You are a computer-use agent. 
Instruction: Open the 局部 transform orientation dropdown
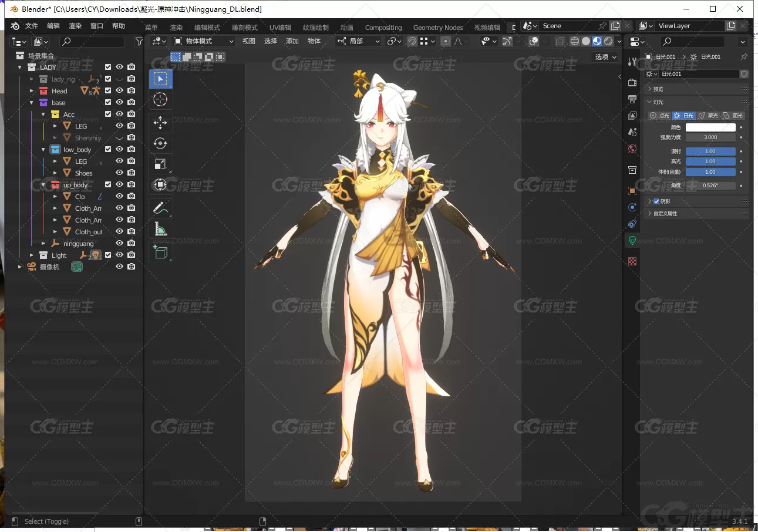click(x=358, y=41)
